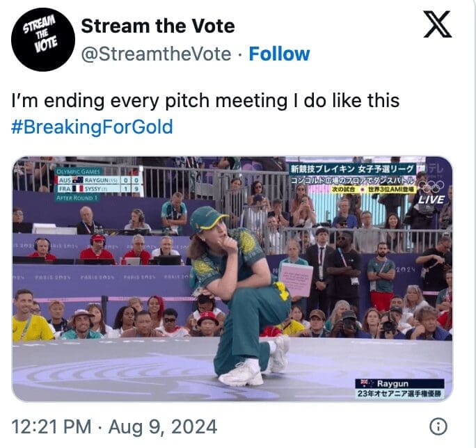Follow the StreamtheVote account
Screen dimensions: 476x448
click(279, 54)
